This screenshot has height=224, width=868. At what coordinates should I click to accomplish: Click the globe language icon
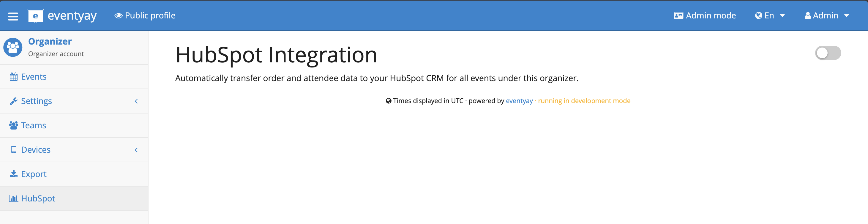click(758, 15)
